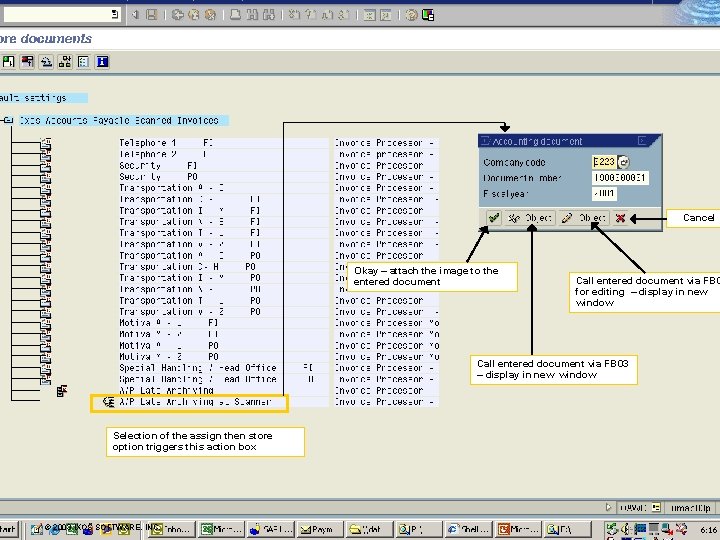
Task: Expand the status bar arrow
Action: point(608,507)
